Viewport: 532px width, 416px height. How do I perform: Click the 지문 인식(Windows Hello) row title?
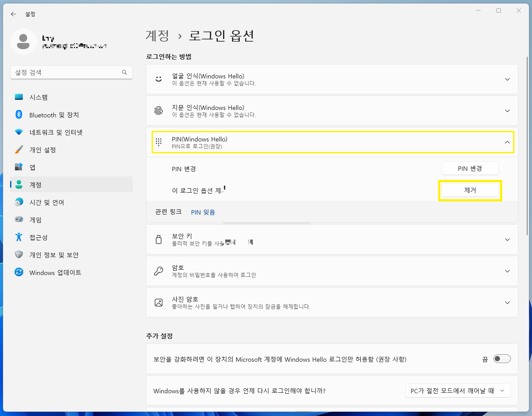pos(208,108)
